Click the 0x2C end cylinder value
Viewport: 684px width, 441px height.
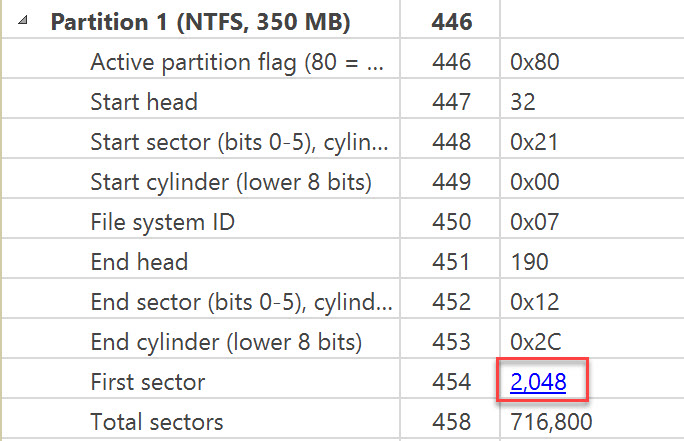(535, 342)
